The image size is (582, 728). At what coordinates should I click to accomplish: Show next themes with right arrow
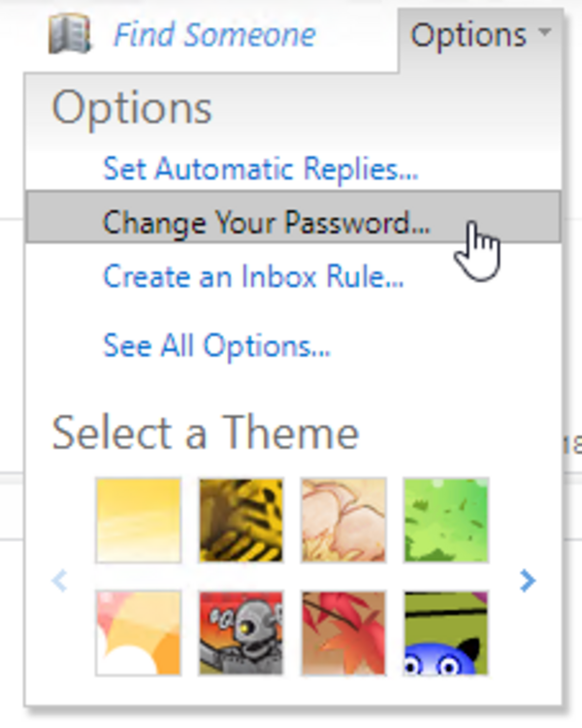point(528,581)
